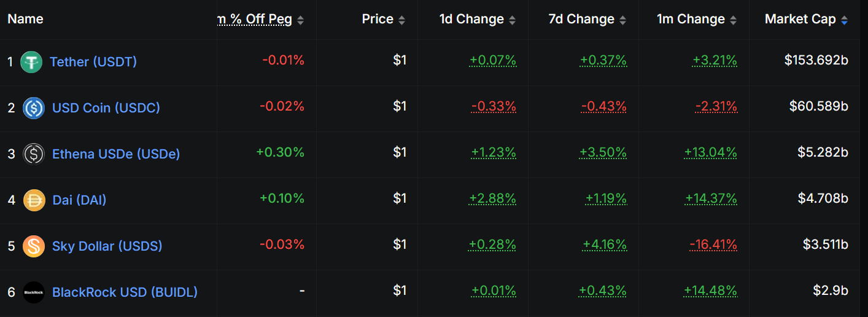
Task: Sort table by 1m Change column
Action: pyautogui.click(x=691, y=20)
